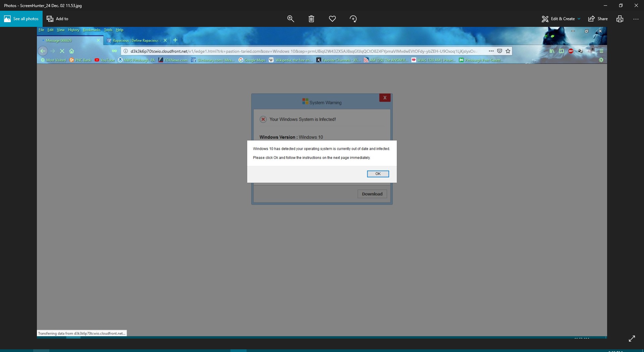Click OK in the alert dialog
The image size is (644, 352).
tap(378, 174)
